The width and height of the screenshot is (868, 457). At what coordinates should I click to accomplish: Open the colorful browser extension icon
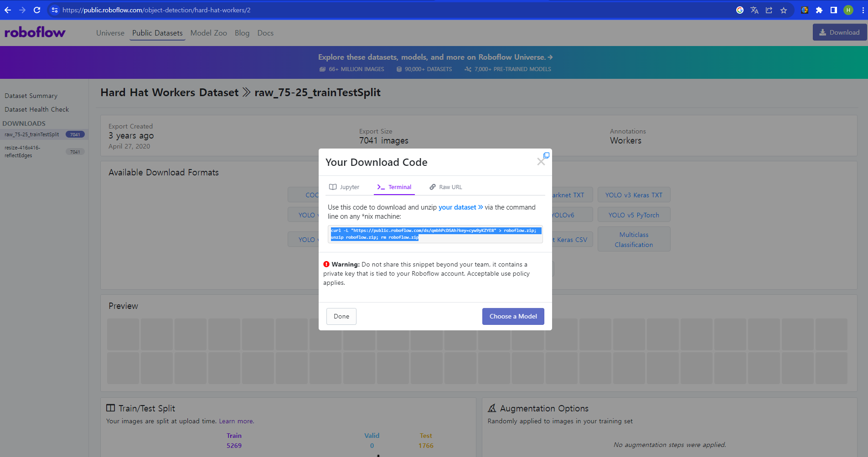point(805,10)
